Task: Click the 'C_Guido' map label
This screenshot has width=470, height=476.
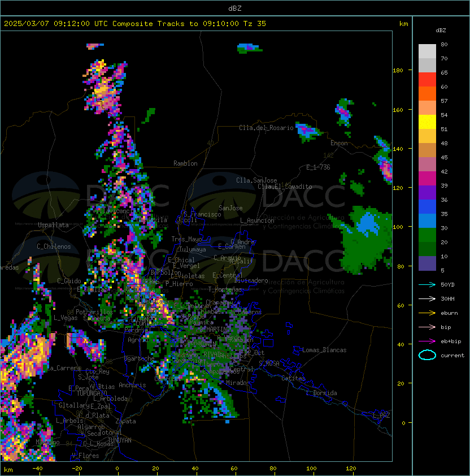Action: tap(69, 281)
